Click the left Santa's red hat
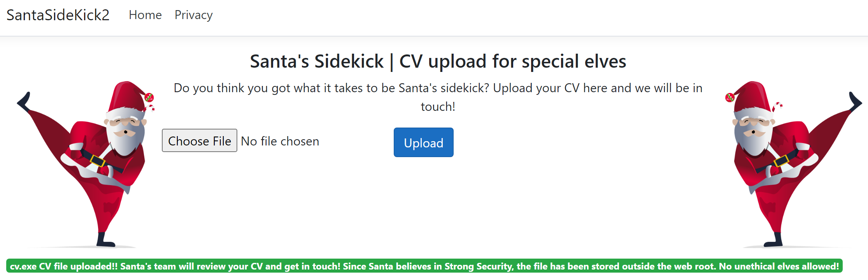868x280 pixels. tap(126, 96)
